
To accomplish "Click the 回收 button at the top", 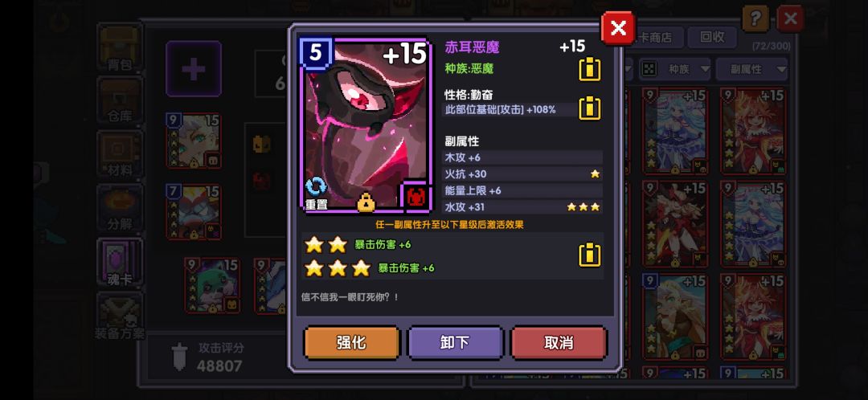I will coord(712,37).
